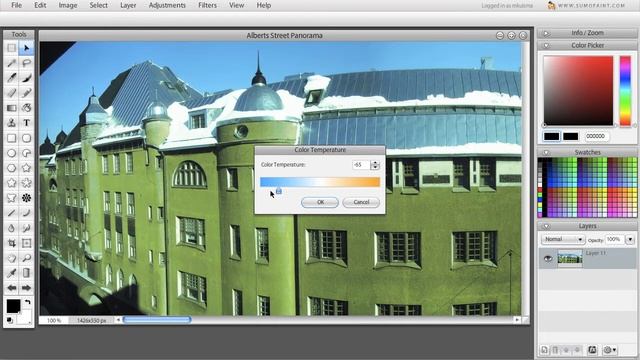Open the Select menu
This screenshot has height=360, width=640.
(98, 5)
